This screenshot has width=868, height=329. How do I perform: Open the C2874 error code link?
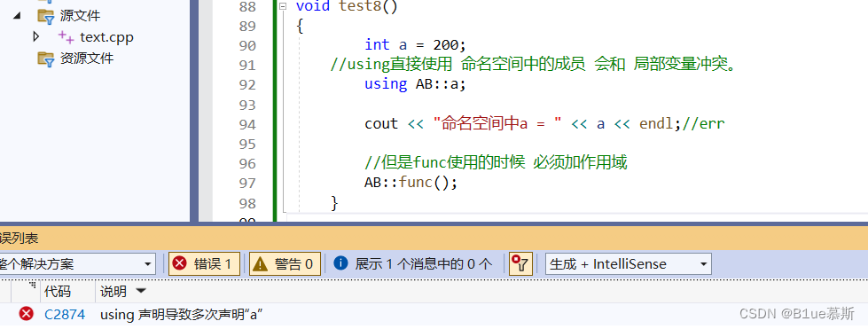(x=65, y=315)
